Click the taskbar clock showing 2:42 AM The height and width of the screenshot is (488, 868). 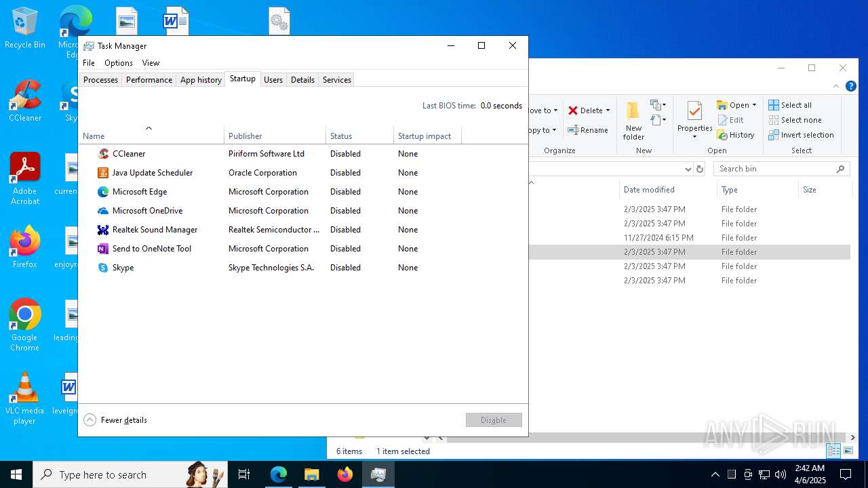[x=810, y=474]
